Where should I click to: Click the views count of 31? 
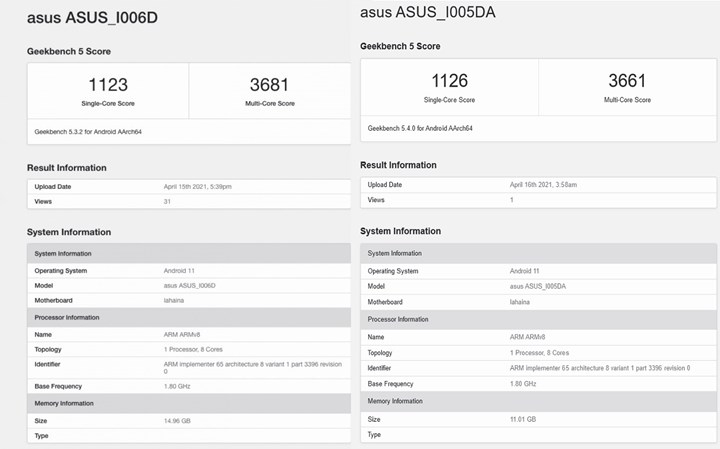pos(168,201)
